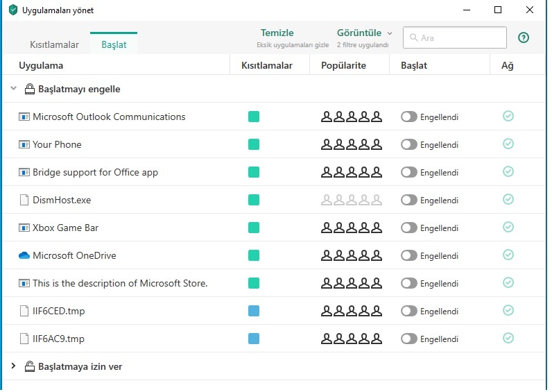Image resolution: width=552 pixels, height=392 pixels.
Task: Select the Başlat tab
Action: pos(114,44)
